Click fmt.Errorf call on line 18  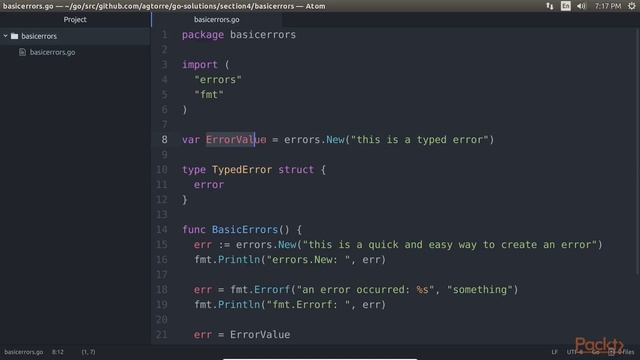coord(260,290)
